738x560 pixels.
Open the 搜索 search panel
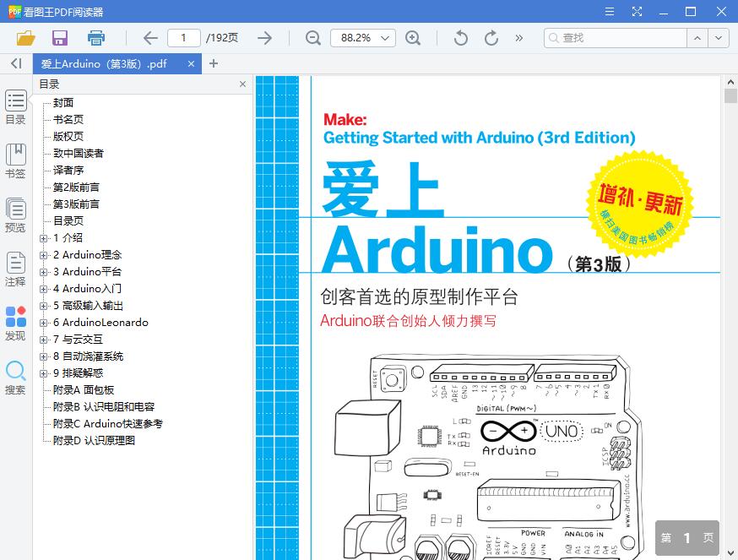pos(15,378)
